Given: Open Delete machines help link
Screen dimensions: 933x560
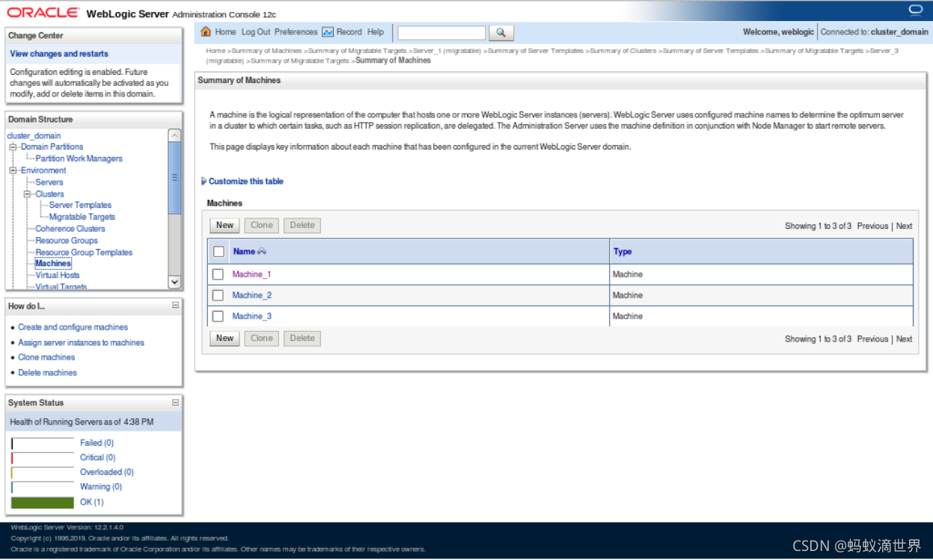Looking at the screenshot, I should [47, 372].
